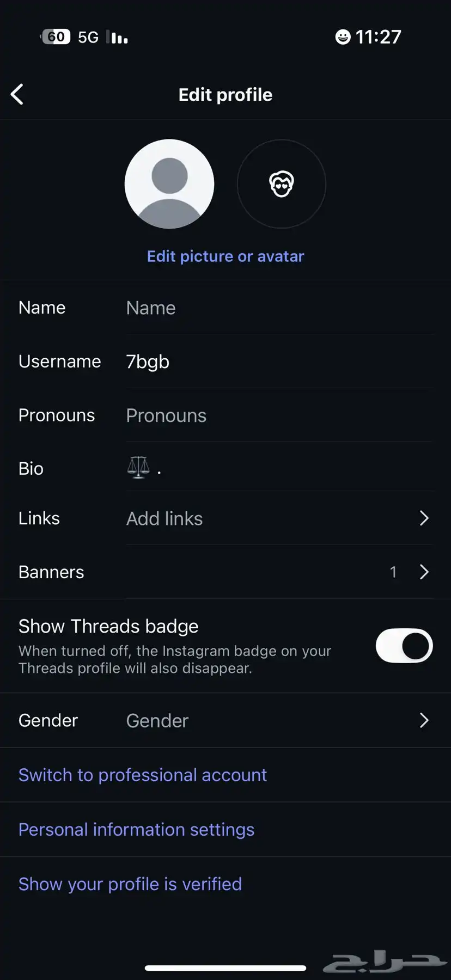This screenshot has height=980, width=451.
Task: Focus the Name input field
Action: pyautogui.click(x=279, y=308)
